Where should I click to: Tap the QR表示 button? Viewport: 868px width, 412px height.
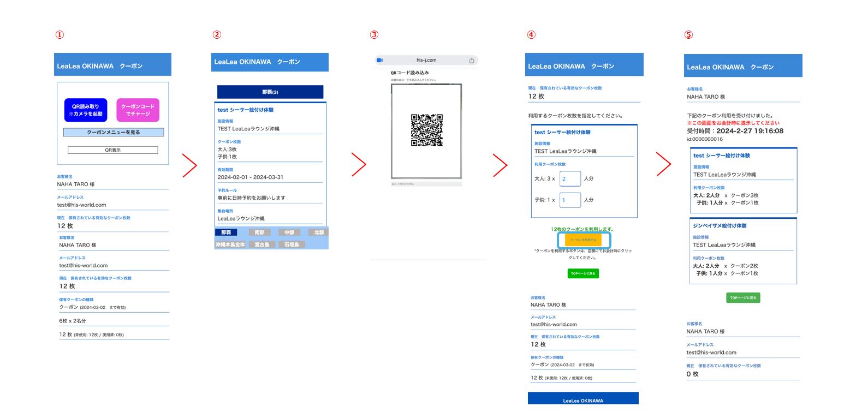(x=113, y=150)
